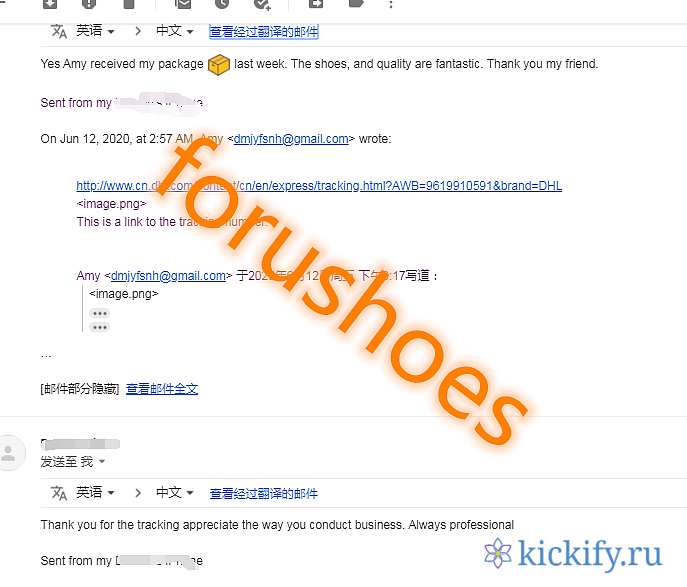
Task: Open the 中文 target language dropdown in the first email
Action: [174, 31]
